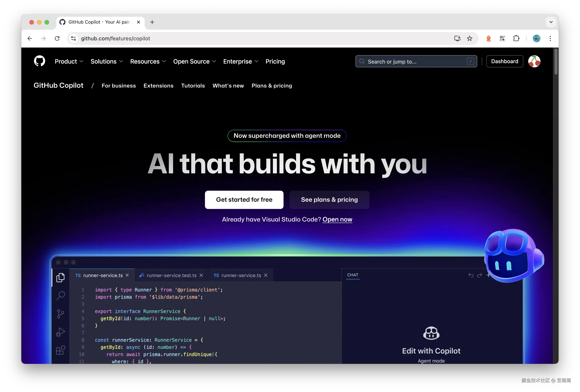This screenshot has height=392, width=580.
Task: Bookmark this page with star icon
Action: pyautogui.click(x=469, y=38)
